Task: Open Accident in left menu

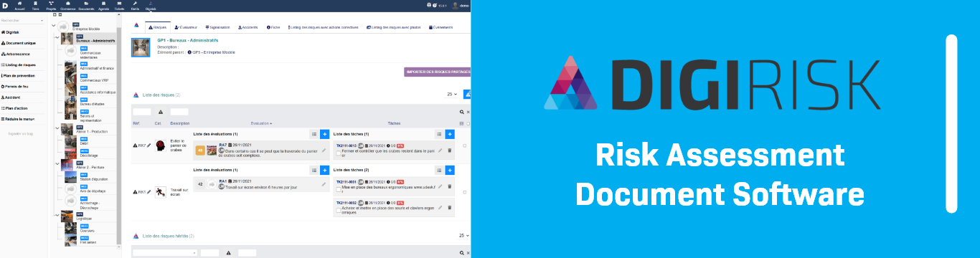Action: (x=11, y=97)
